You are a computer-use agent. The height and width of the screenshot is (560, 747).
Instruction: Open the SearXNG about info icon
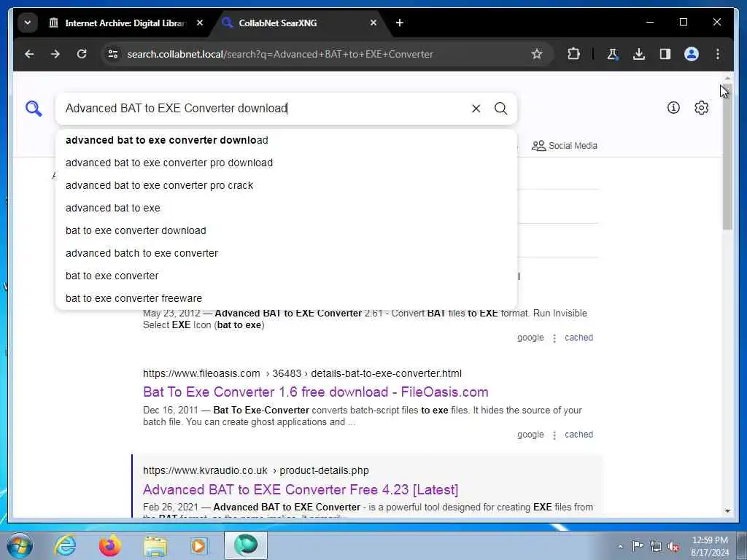(x=673, y=108)
